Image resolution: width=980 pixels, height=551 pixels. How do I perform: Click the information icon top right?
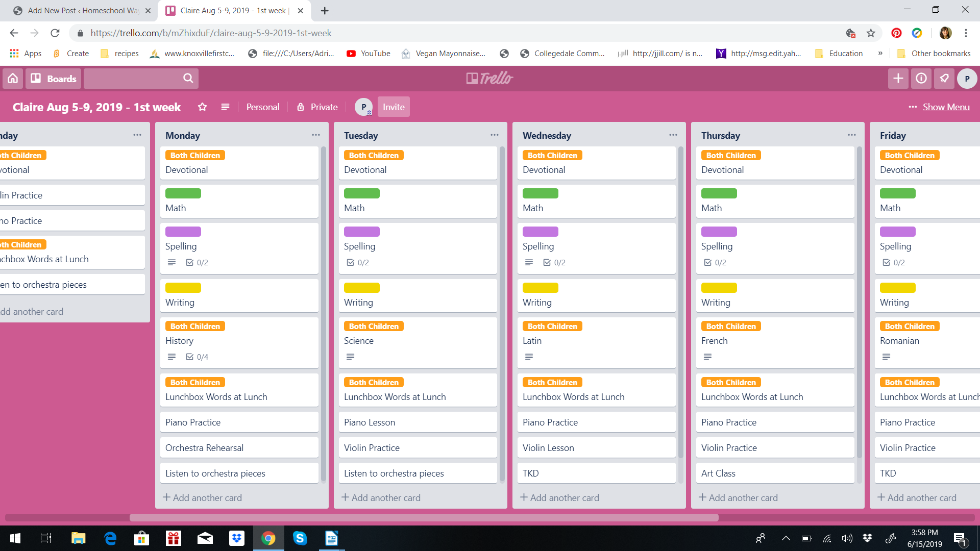(x=921, y=78)
